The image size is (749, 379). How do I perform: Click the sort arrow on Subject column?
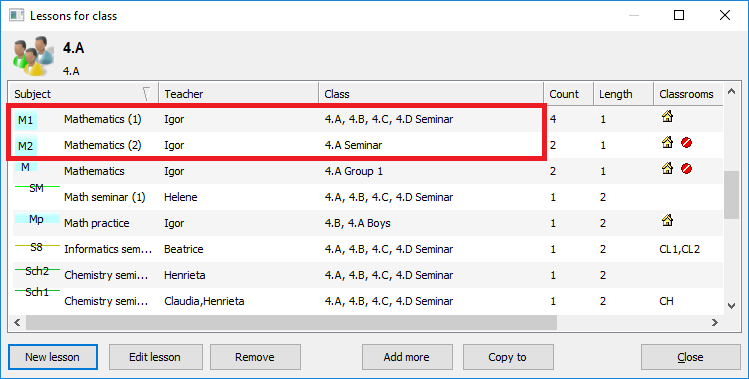coord(147,94)
